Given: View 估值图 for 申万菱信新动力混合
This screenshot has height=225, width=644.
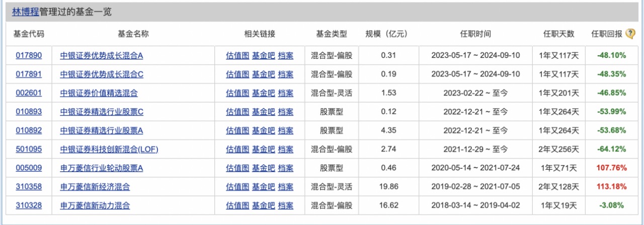Looking at the screenshot, I should click(237, 205).
